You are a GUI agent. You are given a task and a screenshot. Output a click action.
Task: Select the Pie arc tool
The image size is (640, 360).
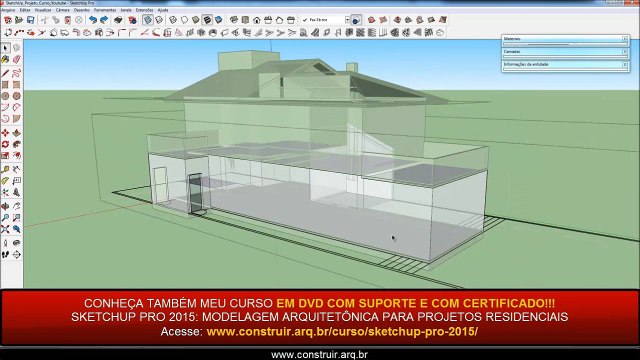point(16,119)
